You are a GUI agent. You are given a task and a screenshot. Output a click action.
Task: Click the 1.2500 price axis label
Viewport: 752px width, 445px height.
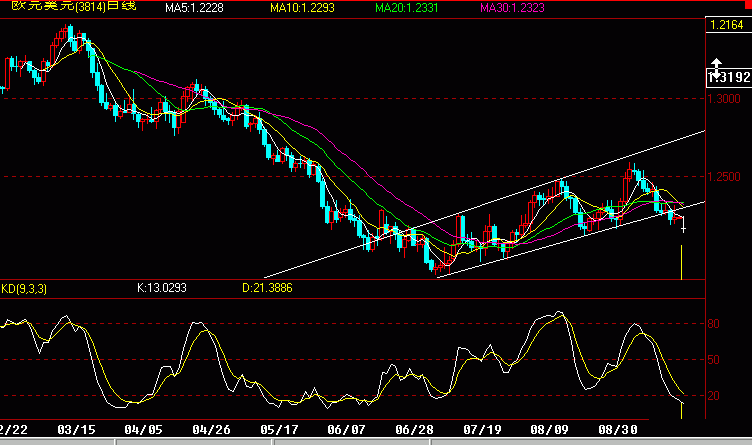pyautogui.click(x=724, y=177)
